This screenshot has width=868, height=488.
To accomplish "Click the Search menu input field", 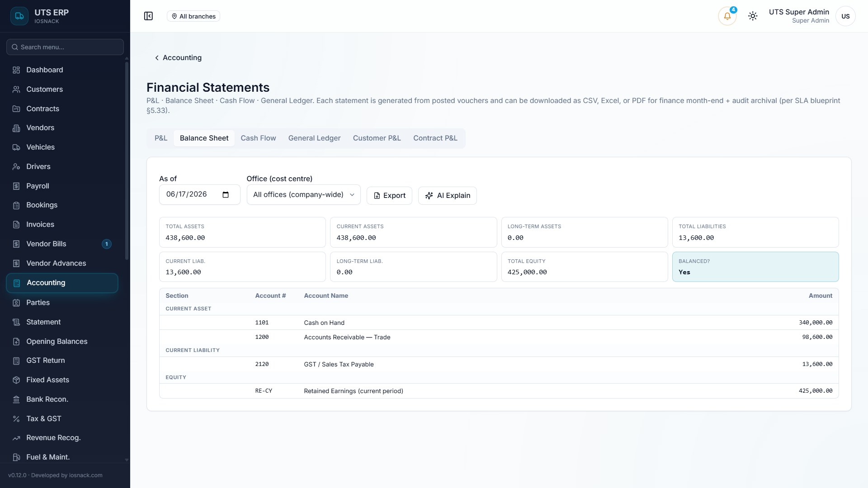I will tap(65, 47).
